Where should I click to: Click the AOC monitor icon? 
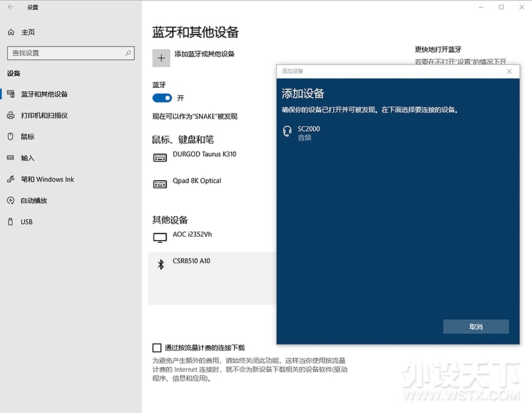(160, 238)
